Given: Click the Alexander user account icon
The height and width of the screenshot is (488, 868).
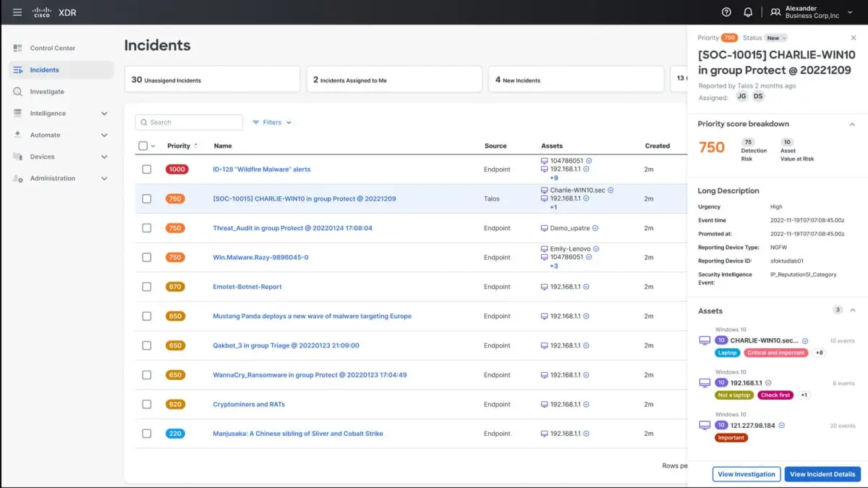Looking at the screenshot, I should point(775,12).
